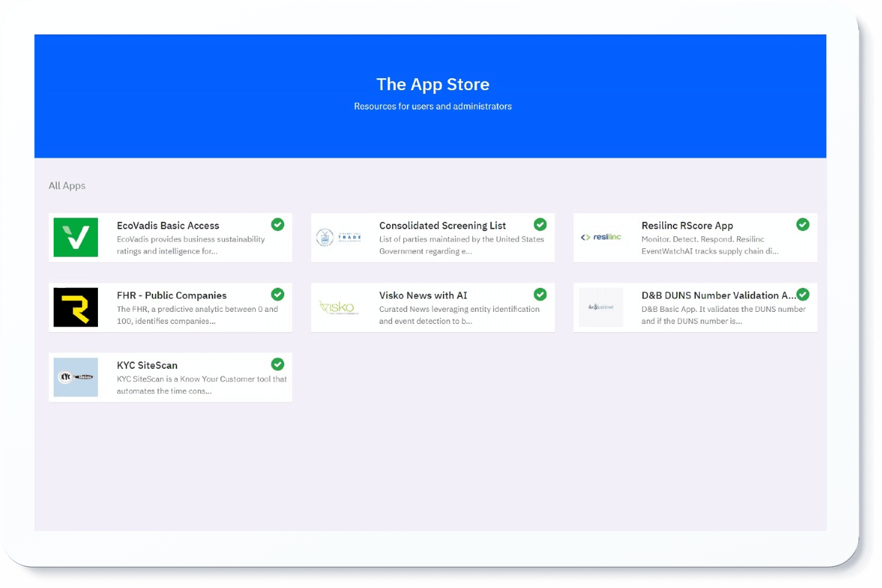Click the Consolidated Screening List trade logo
Viewport: 882px width, 588px height.
pyautogui.click(x=338, y=237)
